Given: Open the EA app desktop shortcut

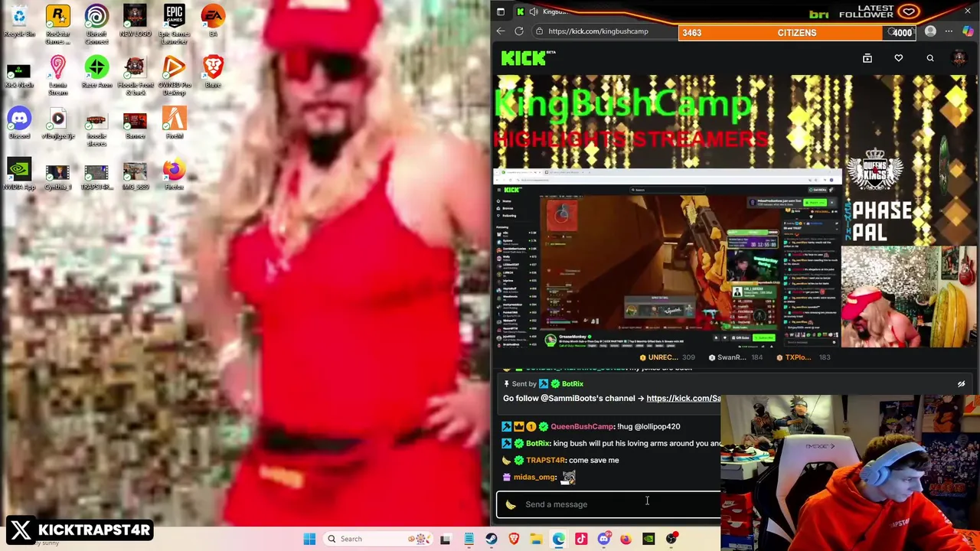Looking at the screenshot, I should coord(213,21).
